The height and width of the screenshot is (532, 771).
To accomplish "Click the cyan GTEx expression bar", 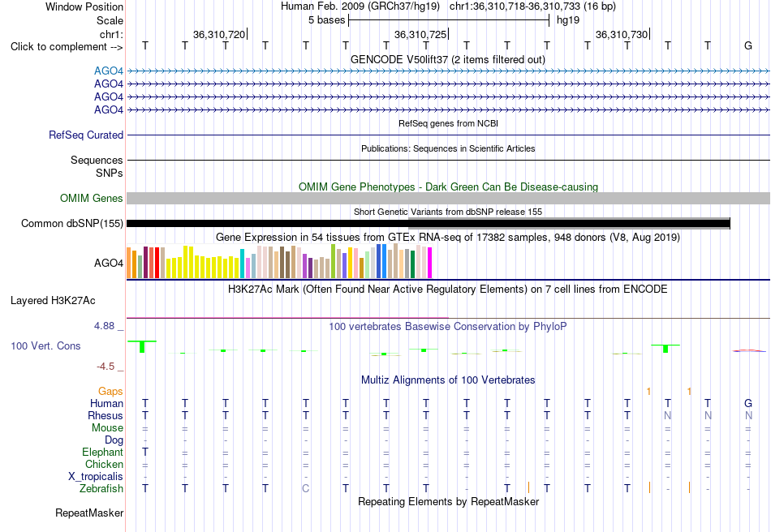I will click(242, 264).
